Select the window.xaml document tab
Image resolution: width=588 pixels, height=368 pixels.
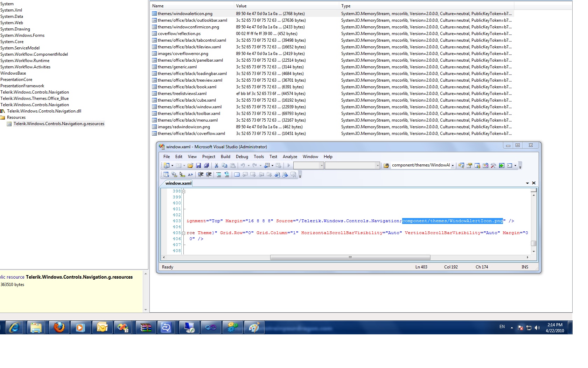(178, 183)
